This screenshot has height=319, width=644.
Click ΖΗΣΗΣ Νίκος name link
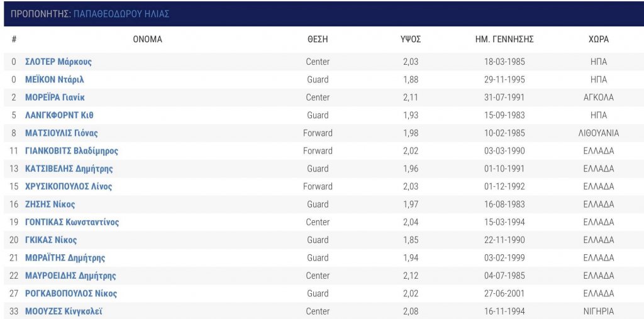pos(50,204)
